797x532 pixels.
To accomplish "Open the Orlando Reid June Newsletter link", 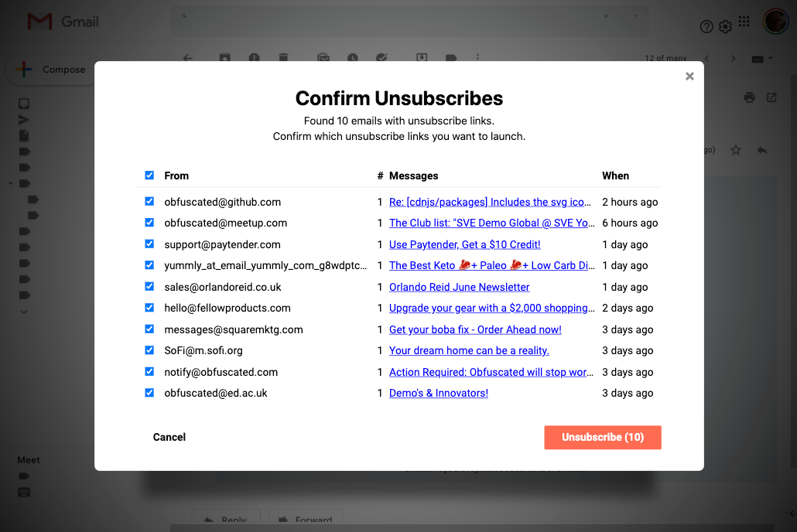I will (459, 287).
